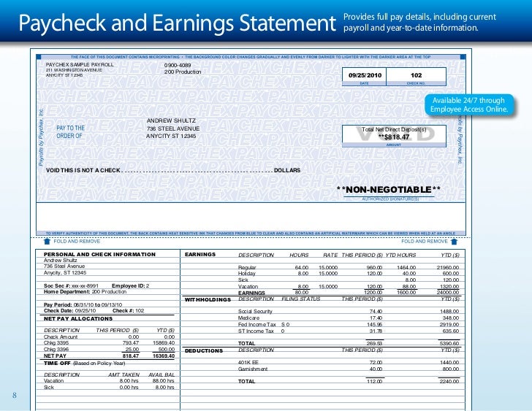The image size is (532, 411).
Task: Click Social Security amount 74.40
Action: [x=376, y=311]
